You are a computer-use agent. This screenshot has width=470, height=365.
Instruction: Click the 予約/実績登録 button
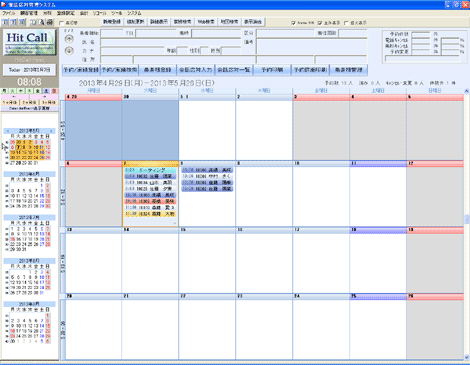point(81,70)
